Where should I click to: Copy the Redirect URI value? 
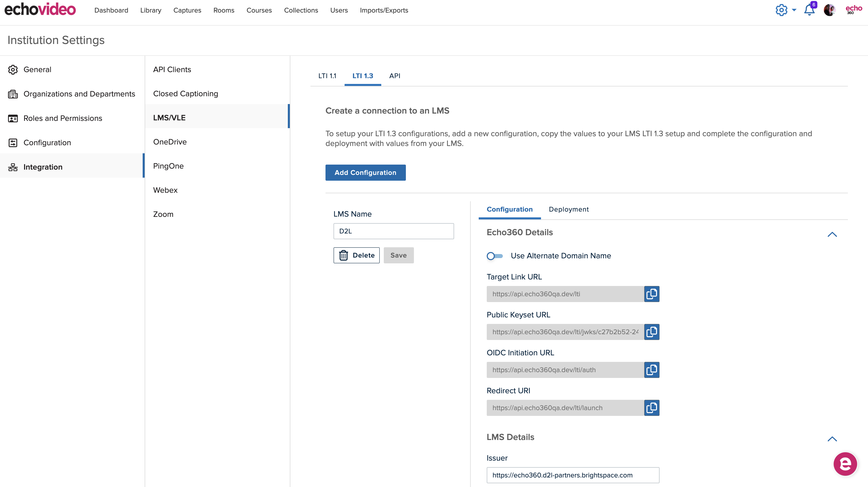[x=651, y=408]
